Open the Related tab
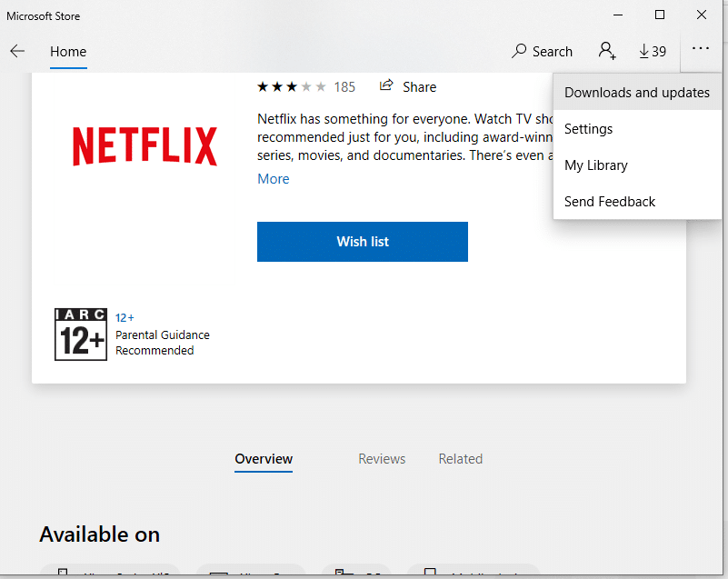The image size is (728, 579). pyautogui.click(x=461, y=459)
